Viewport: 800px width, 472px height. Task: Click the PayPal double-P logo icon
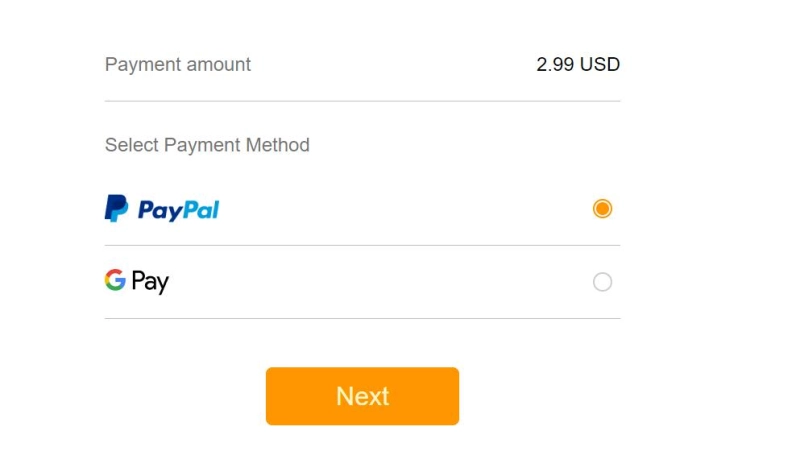click(x=116, y=208)
